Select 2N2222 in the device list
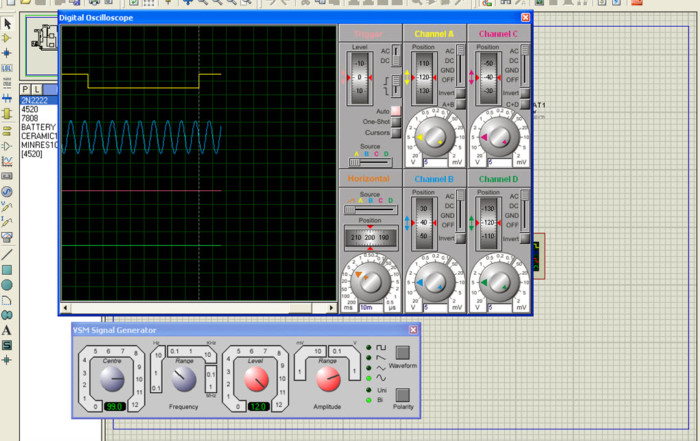Viewport: 700px width, 441px height. click(x=33, y=100)
